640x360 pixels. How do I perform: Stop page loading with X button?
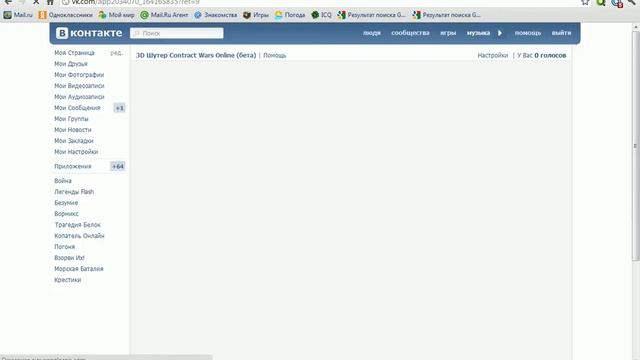[36, 2]
